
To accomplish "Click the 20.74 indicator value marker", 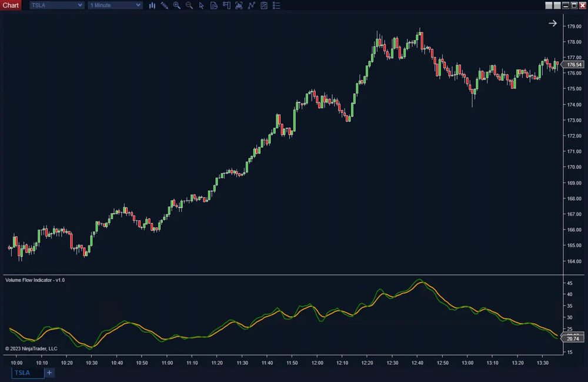I will coord(573,338).
